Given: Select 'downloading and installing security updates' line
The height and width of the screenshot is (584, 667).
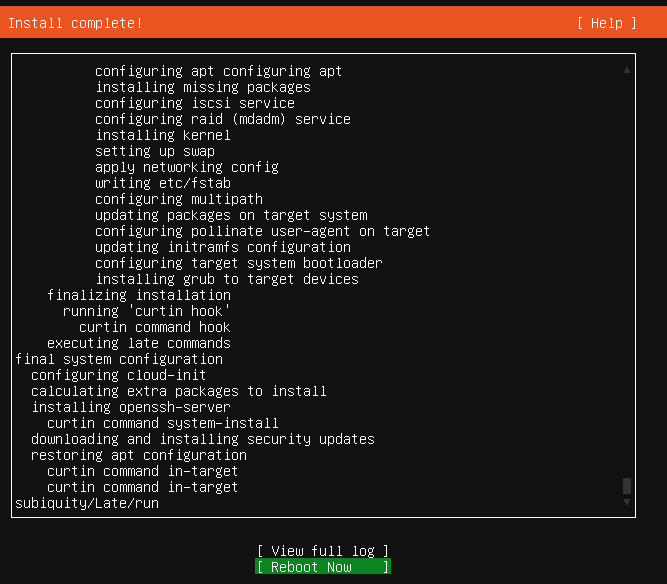Looking at the screenshot, I should 203,439.
